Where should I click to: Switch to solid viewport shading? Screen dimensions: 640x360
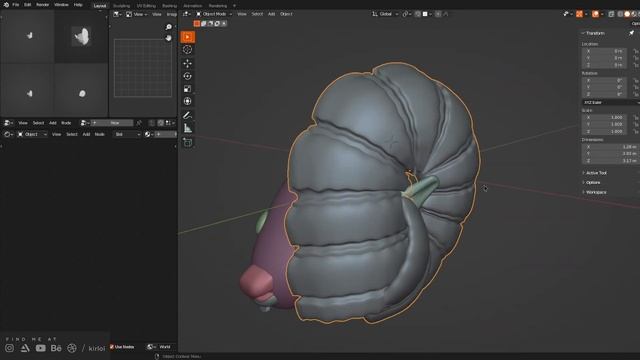click(627, 14)
